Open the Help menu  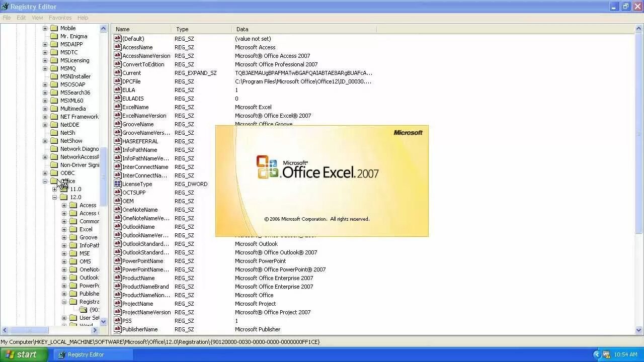point(83,18)
